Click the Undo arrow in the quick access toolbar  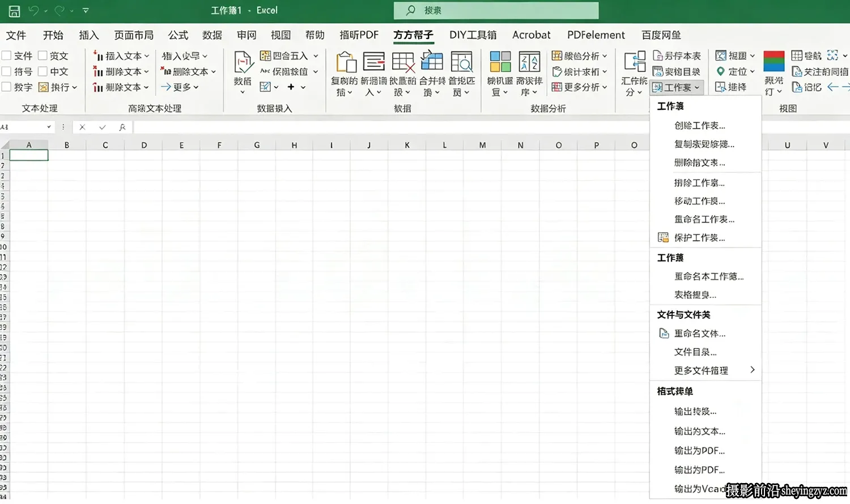[x=33, y=11]
